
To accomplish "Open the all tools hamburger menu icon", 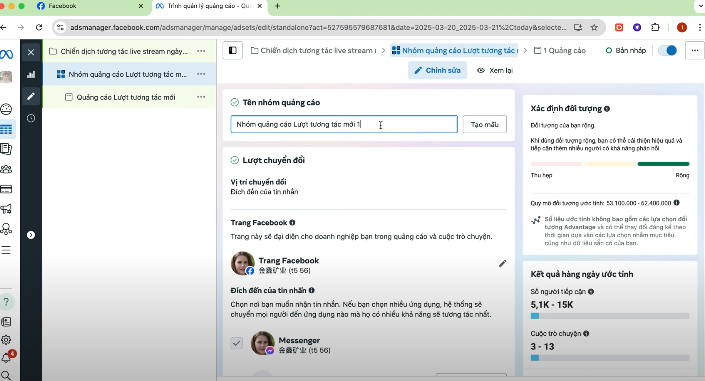I will click(x=6, y=250).
